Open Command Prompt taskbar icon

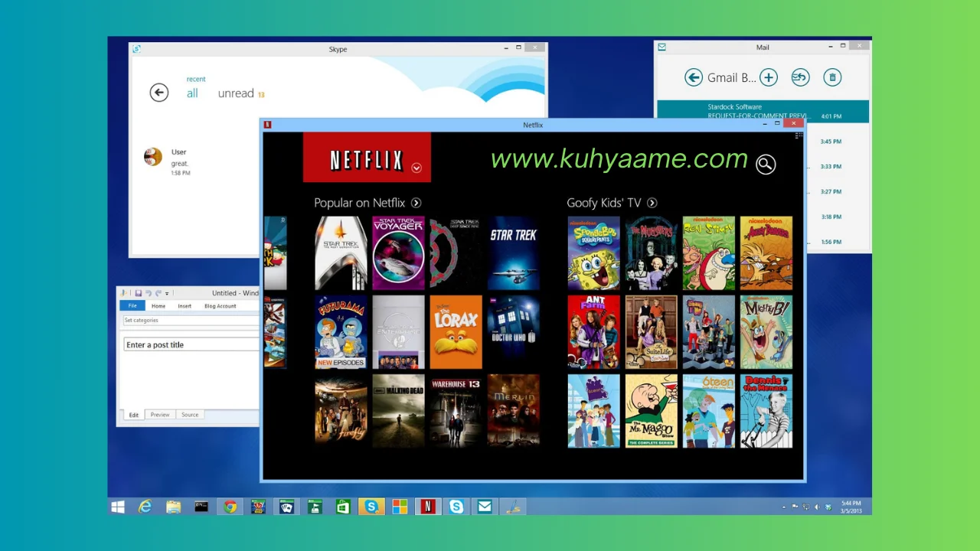pyautogui.click(x=201, y=507)
